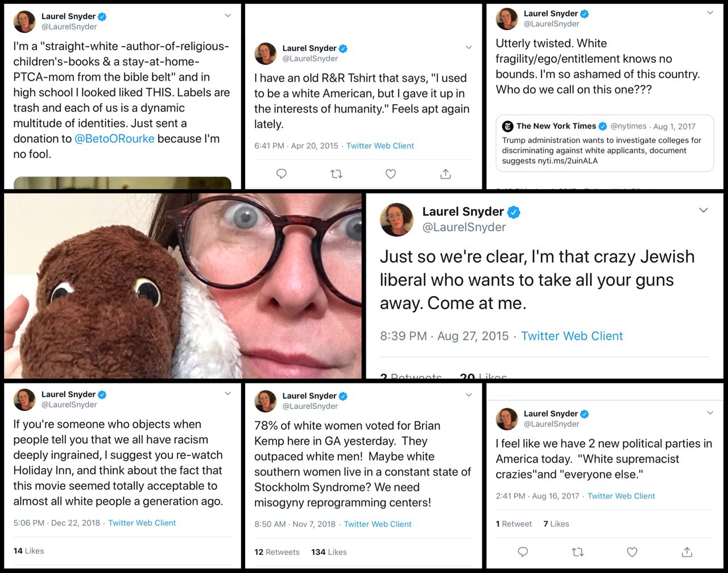Image resolution: width=728 pixels, height=573 pixels.
Task: Open the chevron menu on Holiday Inn tweet
Action: pyautogui.click(x=227, y=393)
